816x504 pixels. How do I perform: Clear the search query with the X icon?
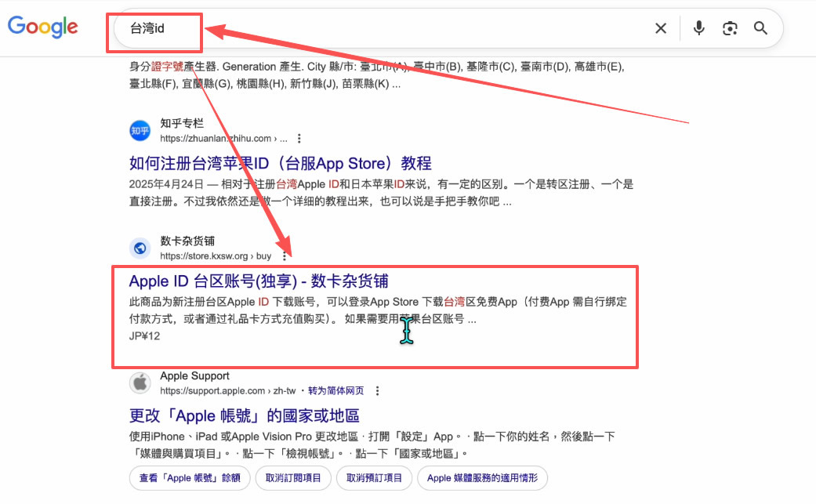pyautogui.click(x=660, y=27)
